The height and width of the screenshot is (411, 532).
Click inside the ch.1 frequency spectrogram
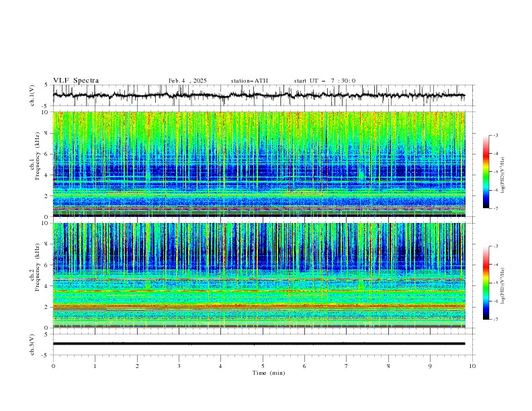click(259, 164)
